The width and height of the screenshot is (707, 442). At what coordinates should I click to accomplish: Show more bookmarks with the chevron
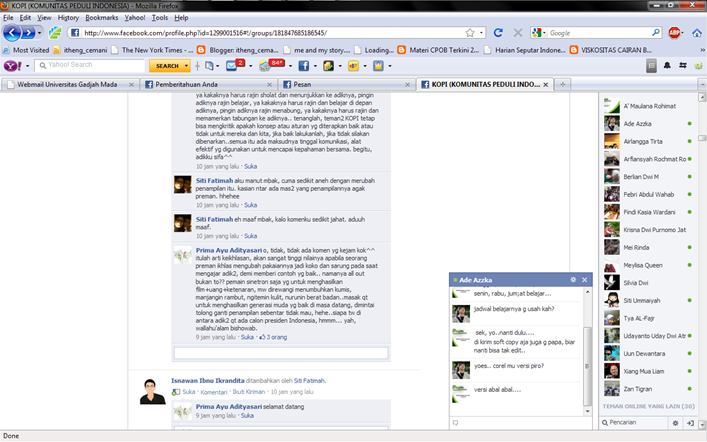click(702, 50)
